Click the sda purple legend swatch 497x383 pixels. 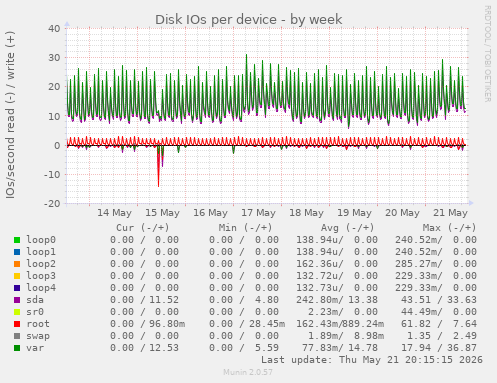17,300
